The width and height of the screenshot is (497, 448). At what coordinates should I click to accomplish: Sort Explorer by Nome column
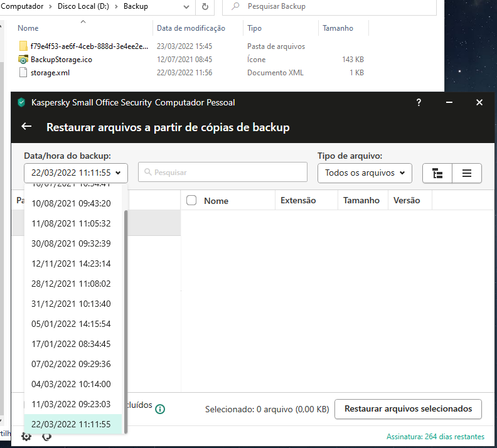click(x=28, y=28)
